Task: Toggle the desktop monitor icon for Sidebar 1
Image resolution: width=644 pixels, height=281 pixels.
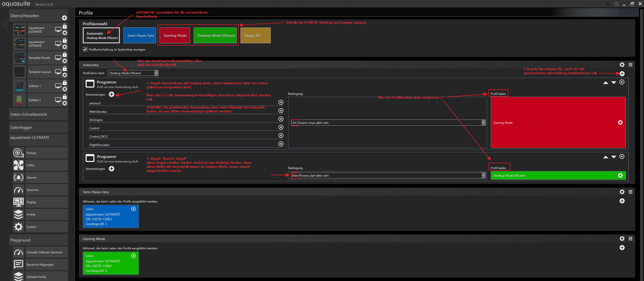Action: point(58,86)
